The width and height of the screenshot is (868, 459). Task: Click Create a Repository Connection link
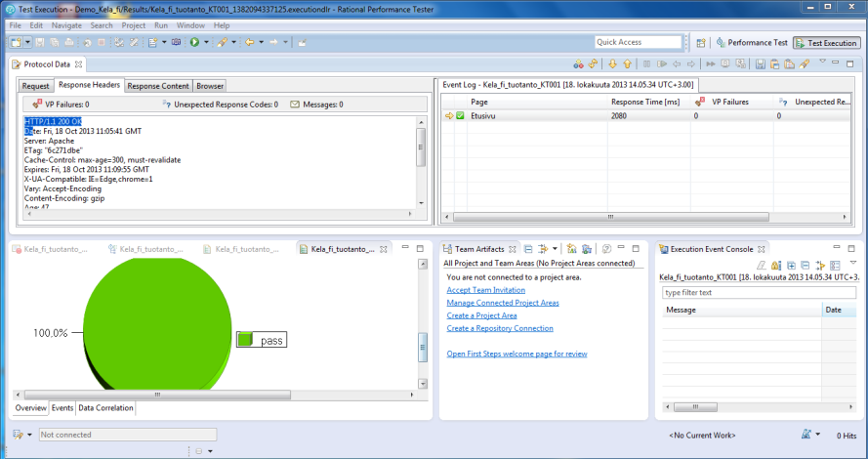[500, 328]
